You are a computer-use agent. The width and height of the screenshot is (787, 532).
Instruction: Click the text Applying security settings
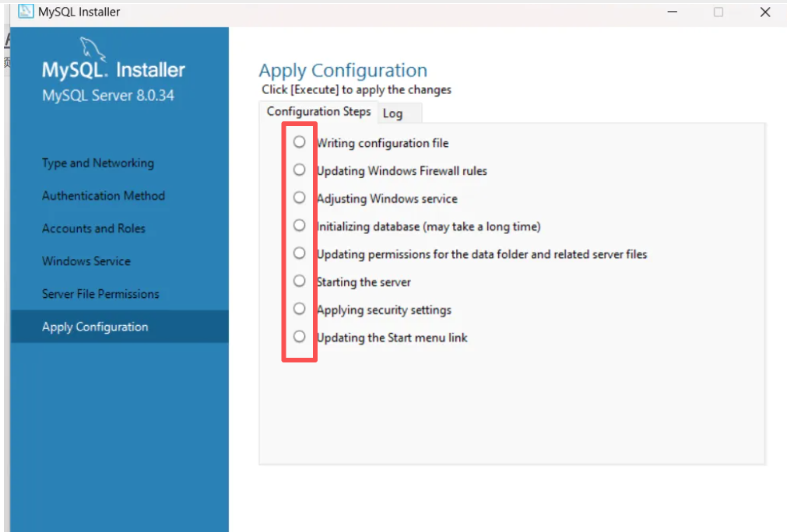[x=384, y=310]
